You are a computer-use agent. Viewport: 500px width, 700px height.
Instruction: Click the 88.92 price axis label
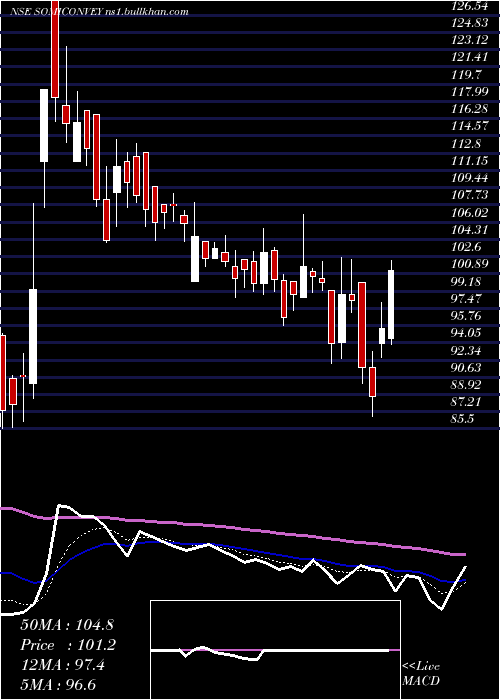(x=466, y=385)
